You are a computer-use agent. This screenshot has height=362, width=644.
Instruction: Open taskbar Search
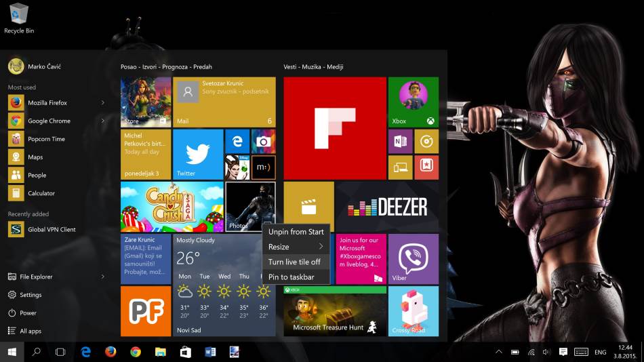tap(36, 352)
